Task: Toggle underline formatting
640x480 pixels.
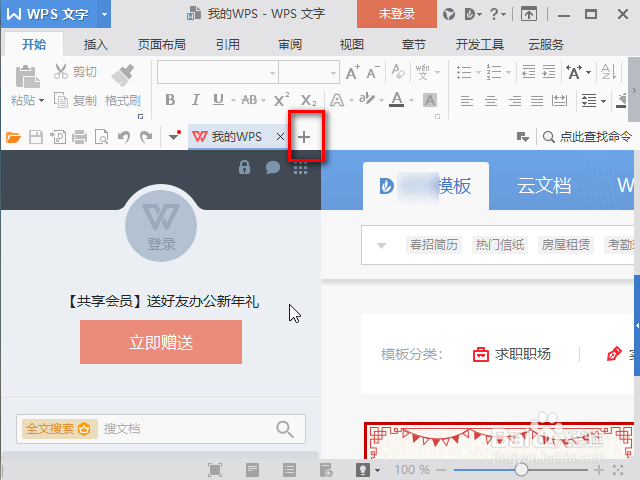Action: (x=218, y=100)
